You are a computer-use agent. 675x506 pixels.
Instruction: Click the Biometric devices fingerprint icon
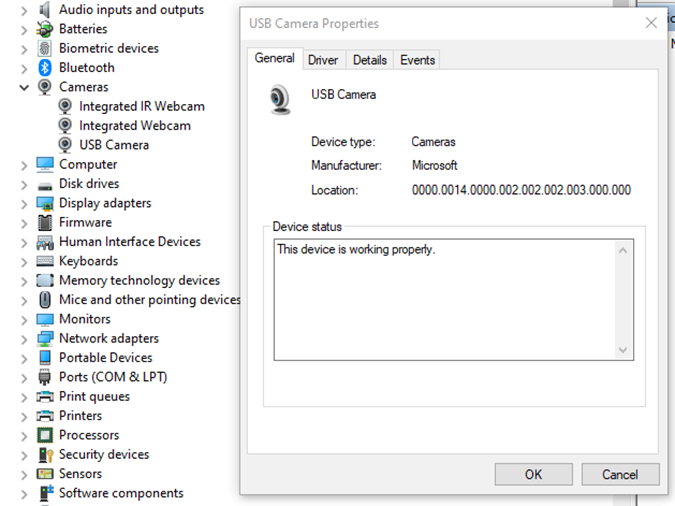[x=45, y=48]
